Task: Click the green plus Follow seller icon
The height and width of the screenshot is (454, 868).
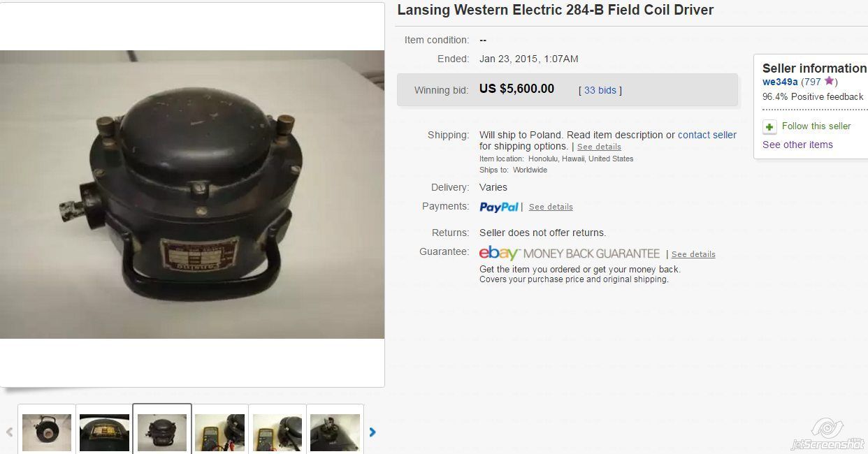Action: coord(769,127)
